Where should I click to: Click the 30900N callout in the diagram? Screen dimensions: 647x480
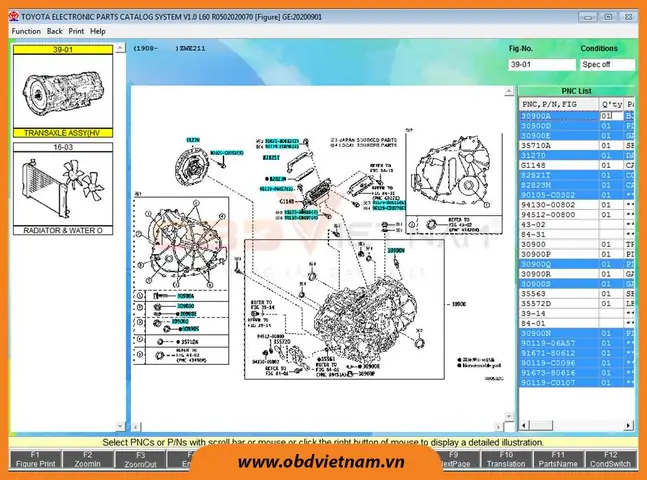point(396,251)
